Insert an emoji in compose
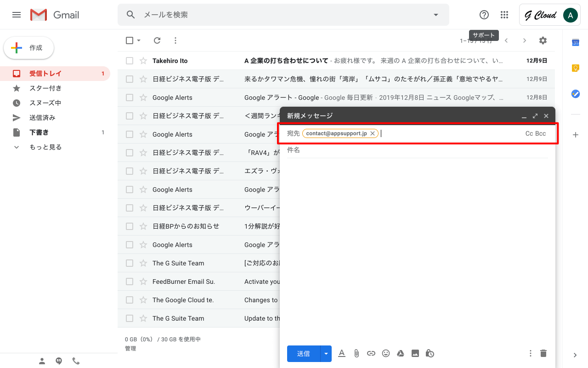The width and height of the screenshot is (588, 368). 386,353
